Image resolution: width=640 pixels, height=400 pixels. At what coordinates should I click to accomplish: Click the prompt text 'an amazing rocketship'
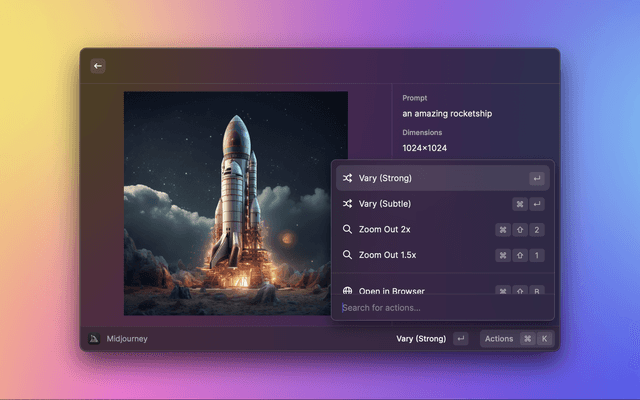(x=447, y=114)
